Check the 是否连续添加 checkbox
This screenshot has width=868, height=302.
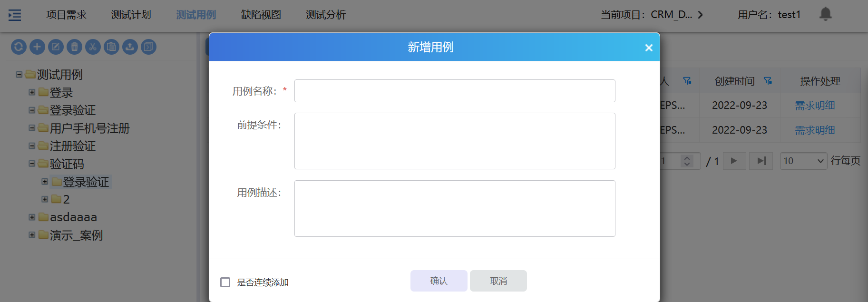click(225, 283)
